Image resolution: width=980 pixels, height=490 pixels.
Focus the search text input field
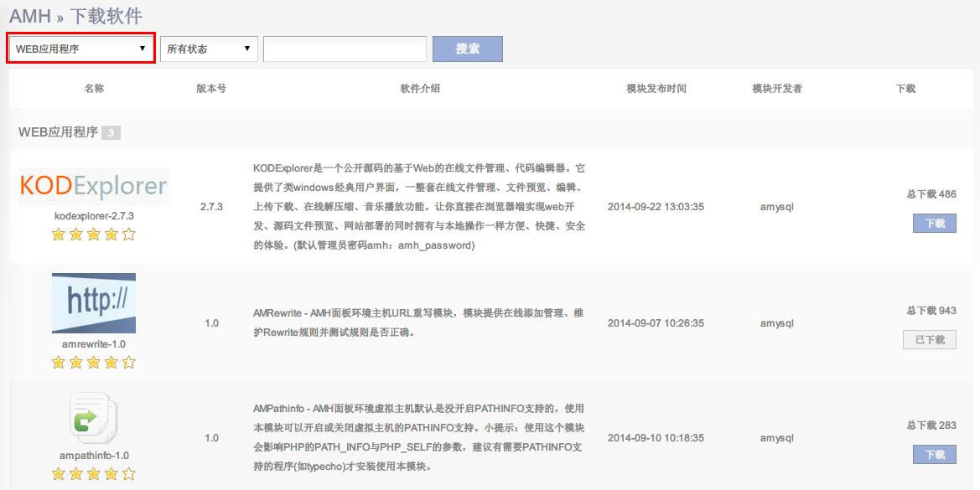(x=345, y=49)
